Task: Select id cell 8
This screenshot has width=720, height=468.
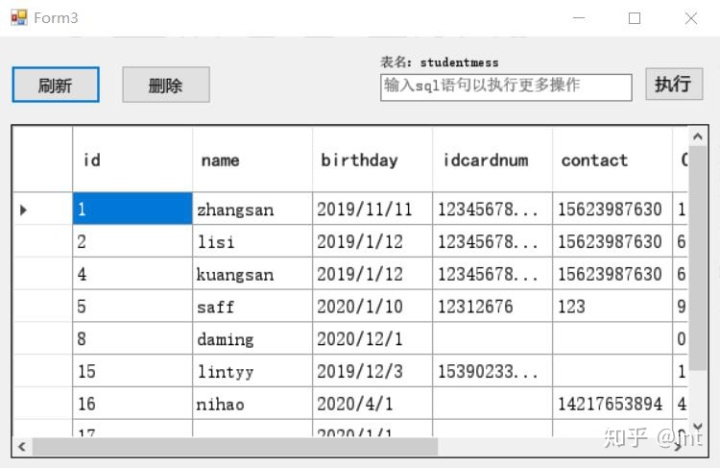Action: pyautogui.click(x=133, y=338)
